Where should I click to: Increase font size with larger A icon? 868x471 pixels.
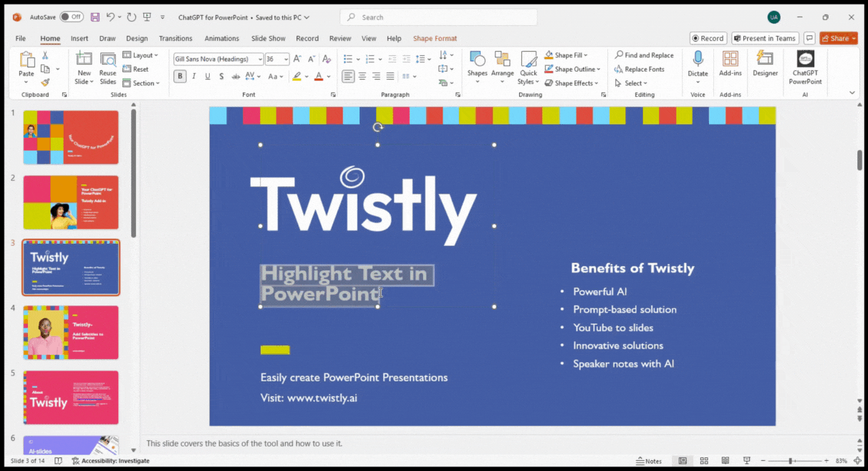[297, 59]
